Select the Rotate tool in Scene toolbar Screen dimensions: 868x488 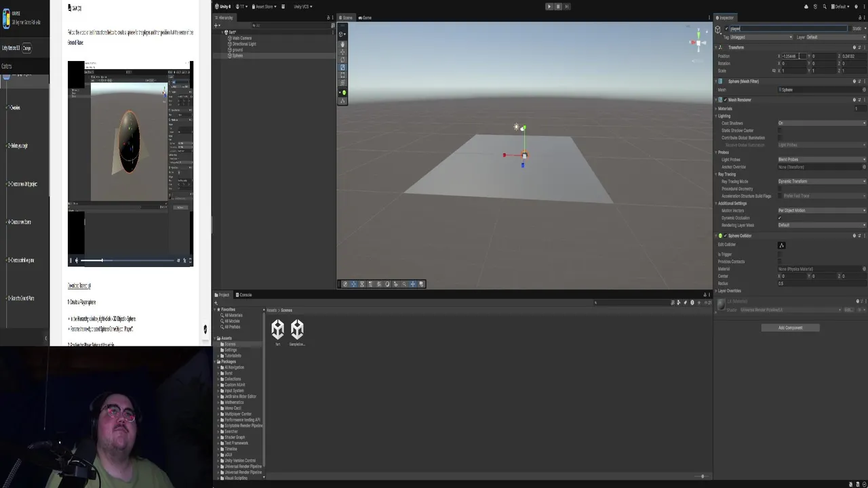click(342, 59)
